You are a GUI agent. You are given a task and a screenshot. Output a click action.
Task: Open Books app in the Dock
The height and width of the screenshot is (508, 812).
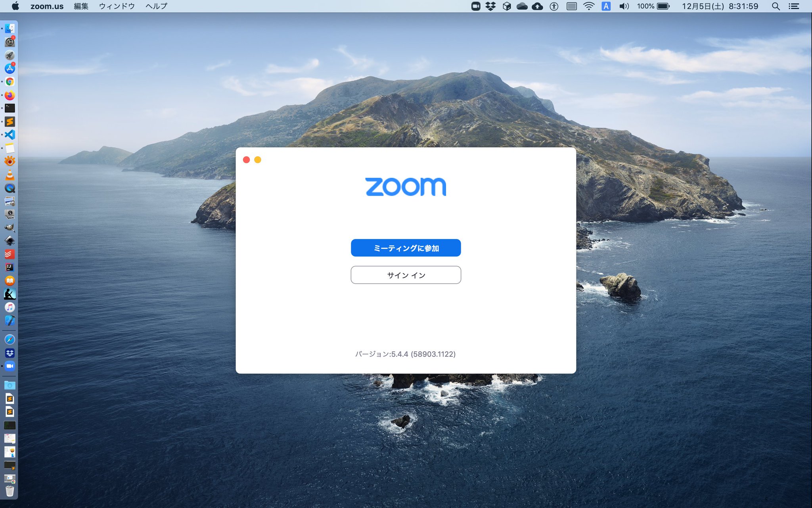click(10, 281)
